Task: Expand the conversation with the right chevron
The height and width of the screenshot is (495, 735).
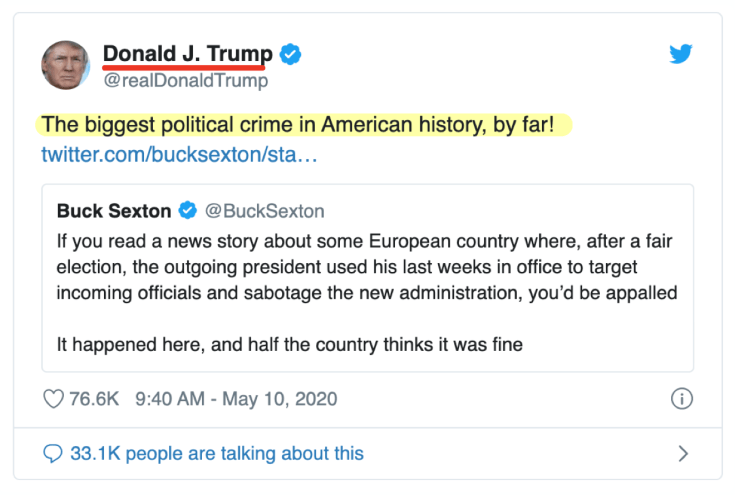Action: [683, 453]
